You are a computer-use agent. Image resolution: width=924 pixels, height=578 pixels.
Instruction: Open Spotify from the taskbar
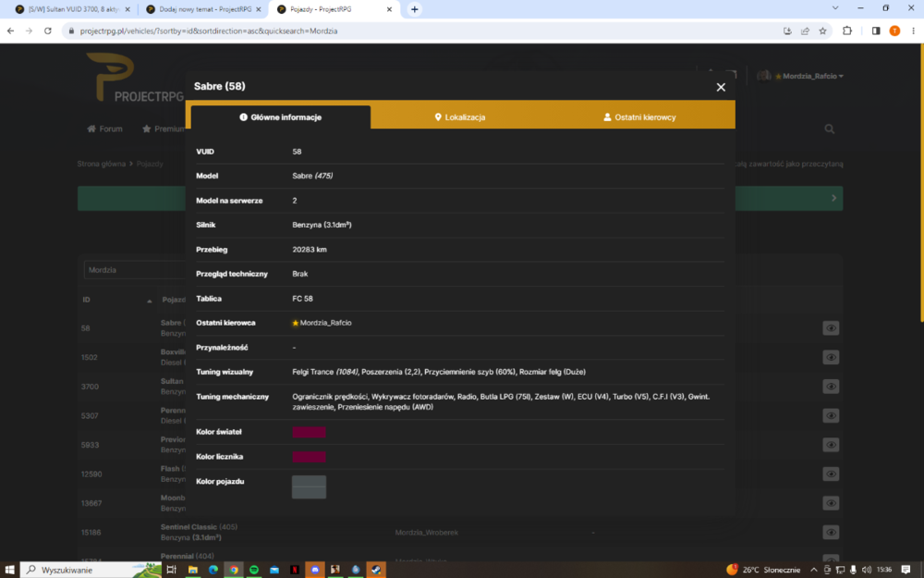tap(254, 570)
